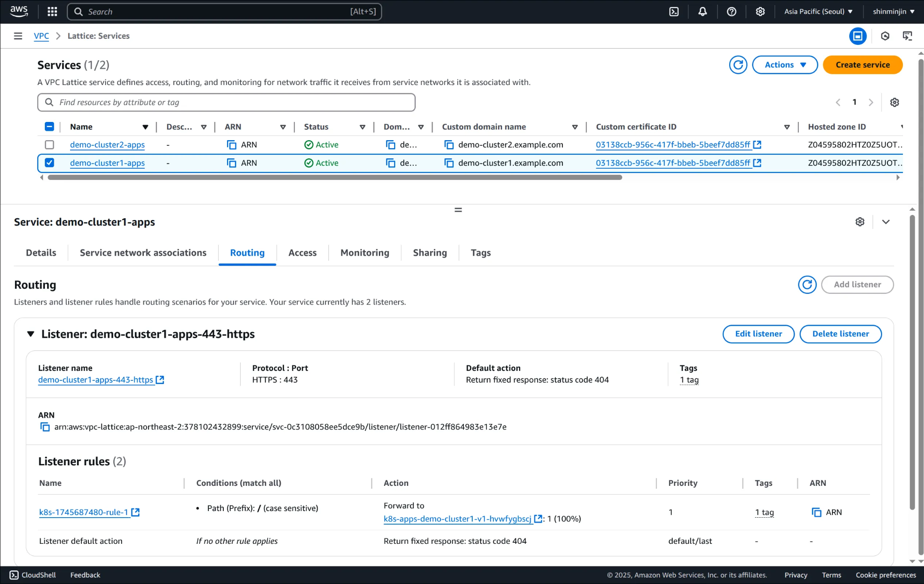Viewport: 924px width, 584px height.
Task: Uncheck the demo-cluster1-apps row checkbox
Action: [x=50, y=163]
